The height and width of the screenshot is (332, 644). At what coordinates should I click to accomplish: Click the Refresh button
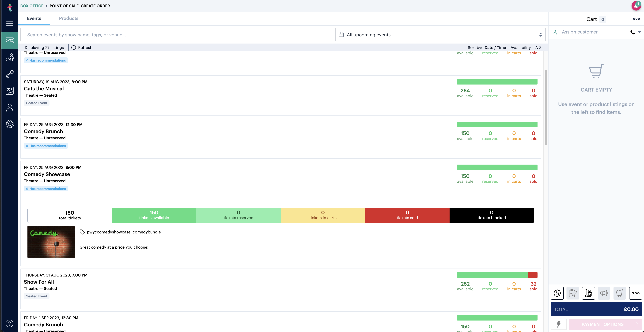(82, 48)
